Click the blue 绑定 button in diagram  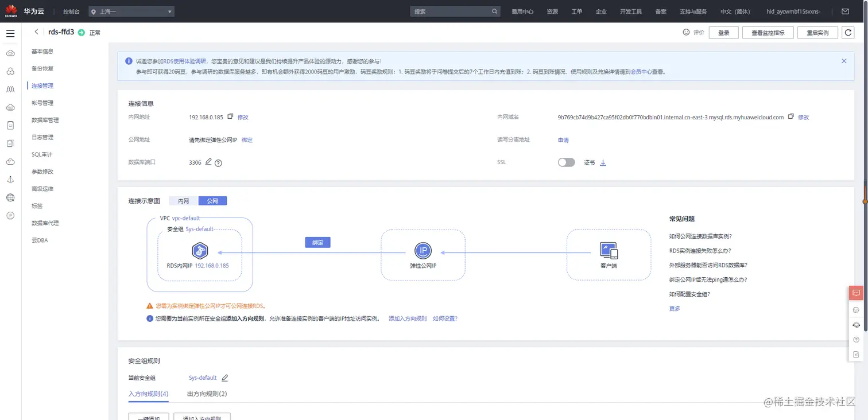[317, 243]
